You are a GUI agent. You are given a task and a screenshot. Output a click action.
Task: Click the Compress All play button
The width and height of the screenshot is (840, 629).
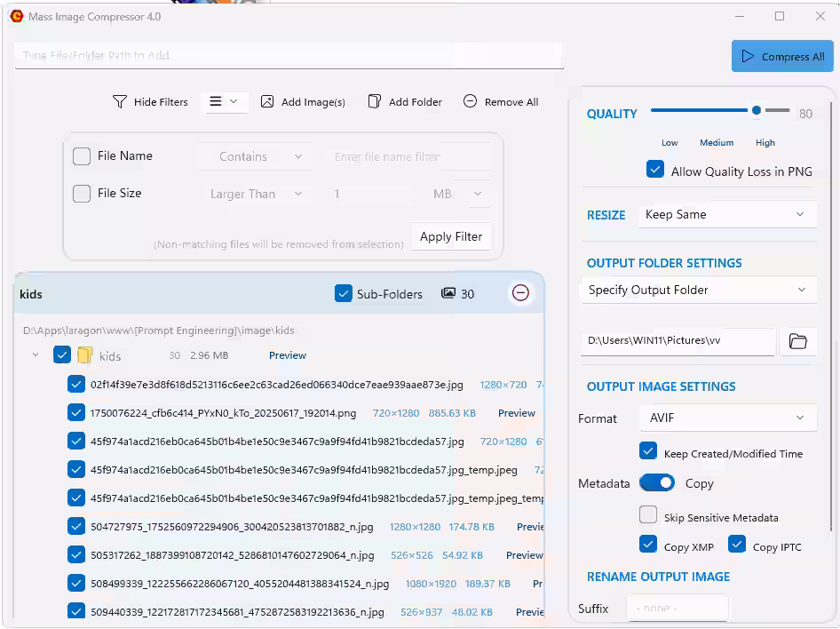coord(747,56)
